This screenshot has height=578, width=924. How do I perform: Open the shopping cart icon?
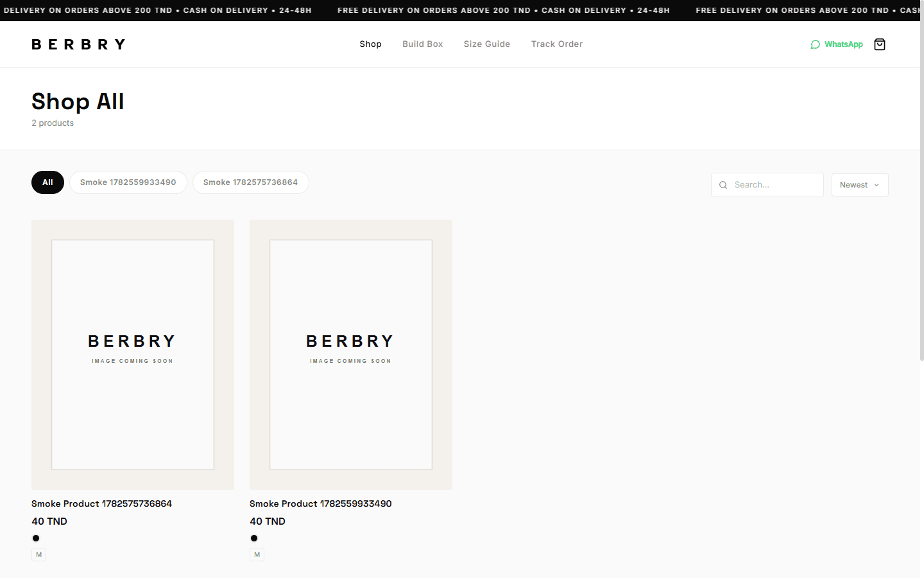880,44
